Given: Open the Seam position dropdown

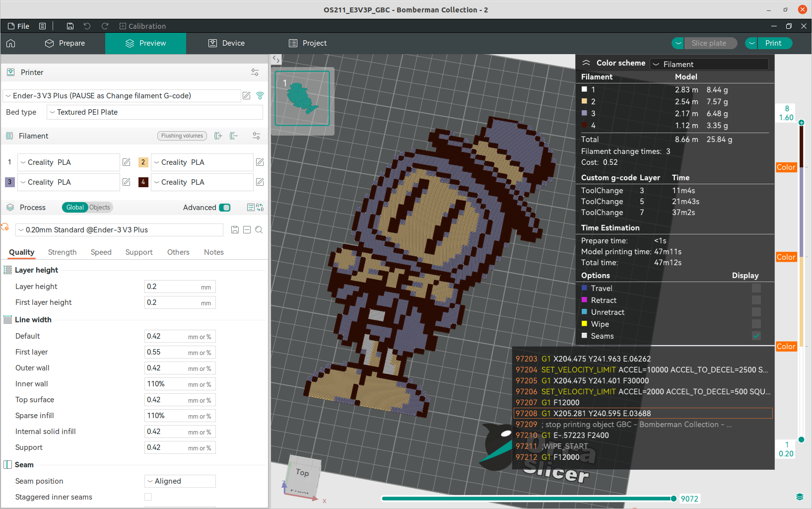Looking at the screenshot, I should [x=180, y=481].
